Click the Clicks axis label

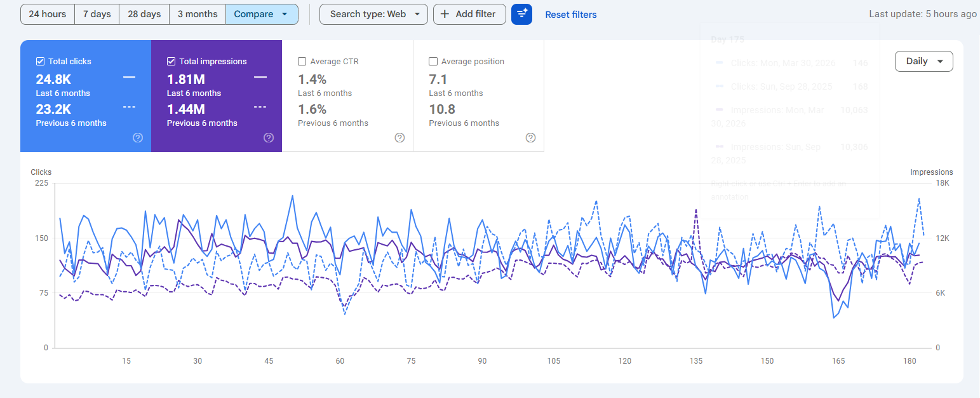41,172
